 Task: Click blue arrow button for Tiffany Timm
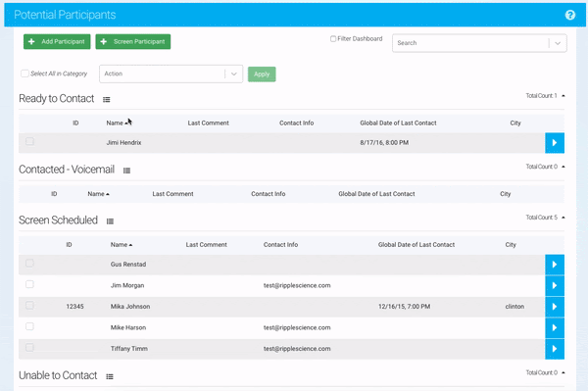555,349
